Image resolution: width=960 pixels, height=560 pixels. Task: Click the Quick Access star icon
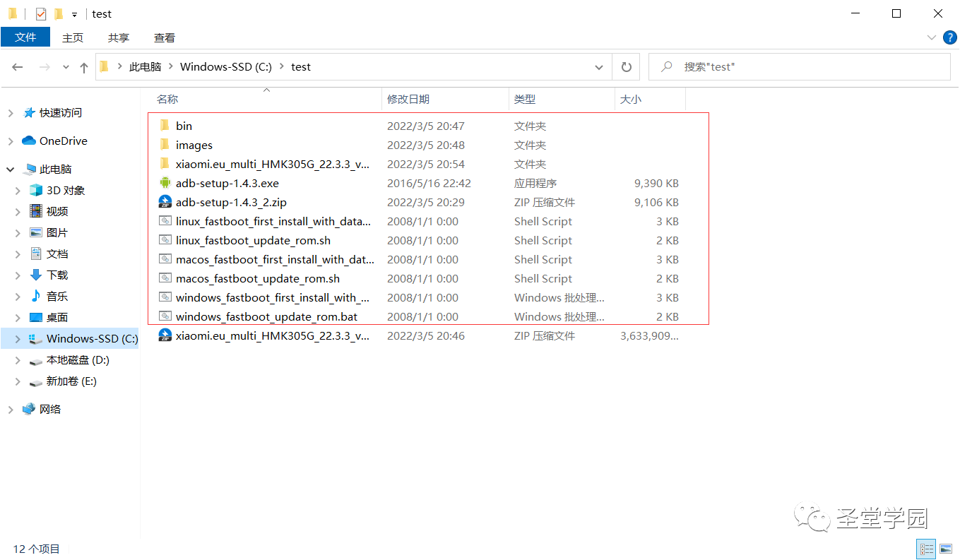coord(29,112)
